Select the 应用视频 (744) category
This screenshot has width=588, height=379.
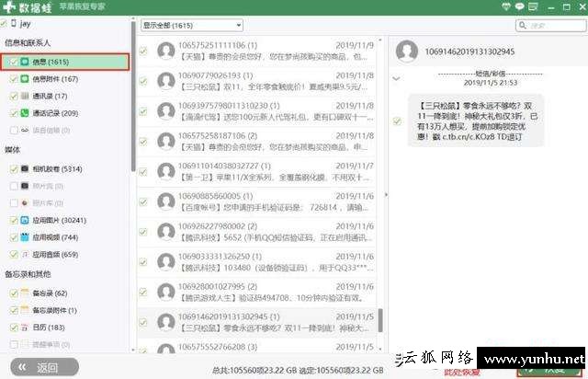click(x=55, y=237)
